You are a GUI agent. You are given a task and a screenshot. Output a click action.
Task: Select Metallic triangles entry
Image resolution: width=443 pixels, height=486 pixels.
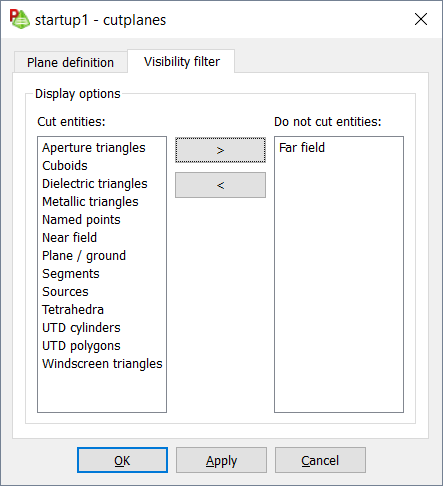click(x=90, y=202)
